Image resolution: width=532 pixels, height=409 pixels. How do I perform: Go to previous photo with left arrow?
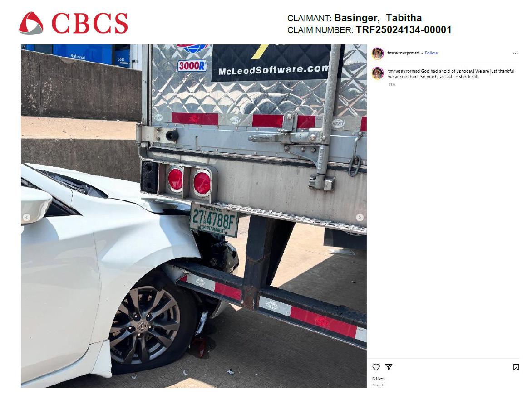click(x=26, y=218)
